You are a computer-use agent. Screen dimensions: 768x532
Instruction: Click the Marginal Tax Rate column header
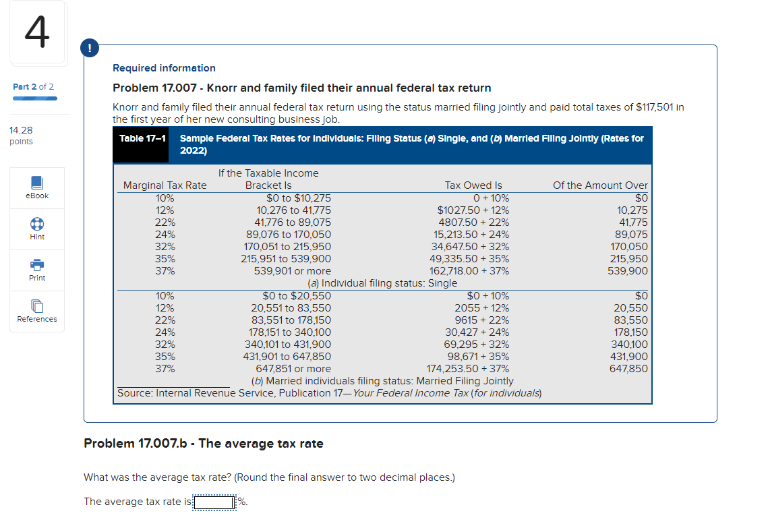click(165, 185)
